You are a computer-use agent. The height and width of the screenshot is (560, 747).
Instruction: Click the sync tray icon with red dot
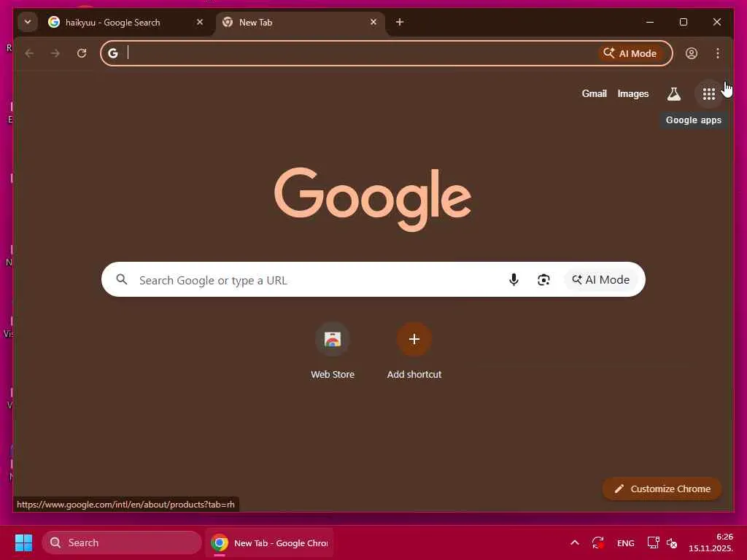click(598, 542)
